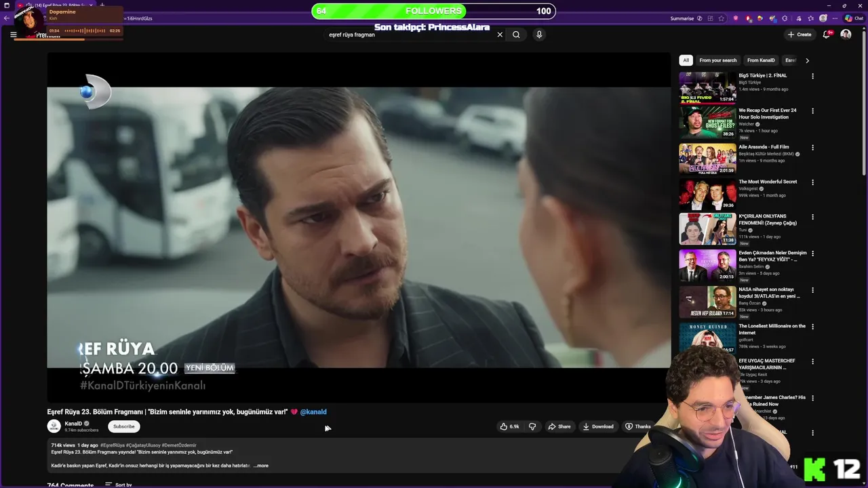The height and width of the screenshot is (488, 868).
Task: Open the Sort by comments dropdown
Action: point(119,485)
